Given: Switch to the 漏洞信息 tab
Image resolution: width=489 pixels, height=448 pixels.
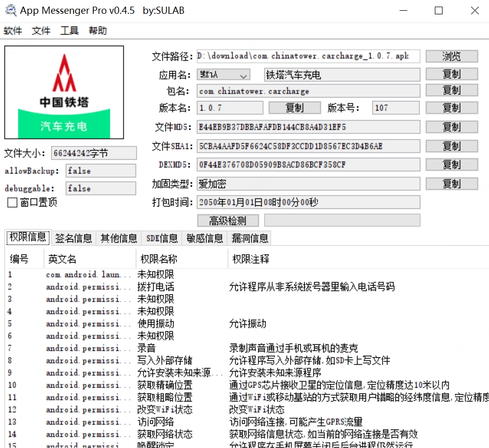Looking at the screenshot, I should pyautogui.click(x=249, y=238).
